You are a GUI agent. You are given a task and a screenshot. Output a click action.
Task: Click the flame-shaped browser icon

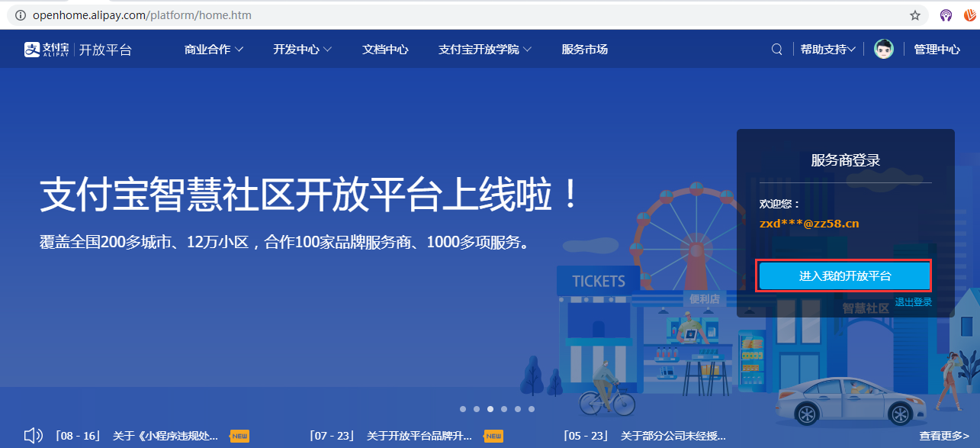tap(968, 15)
